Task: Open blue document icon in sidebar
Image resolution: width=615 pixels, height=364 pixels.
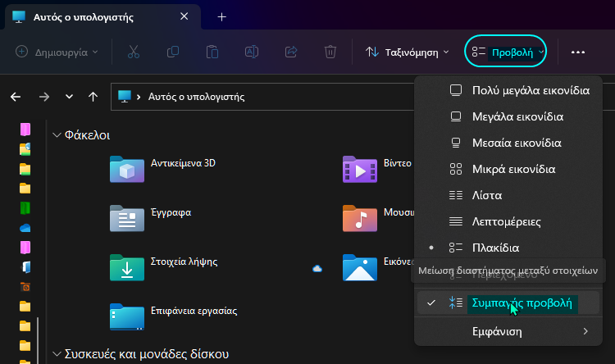Action: click(26, 267)
